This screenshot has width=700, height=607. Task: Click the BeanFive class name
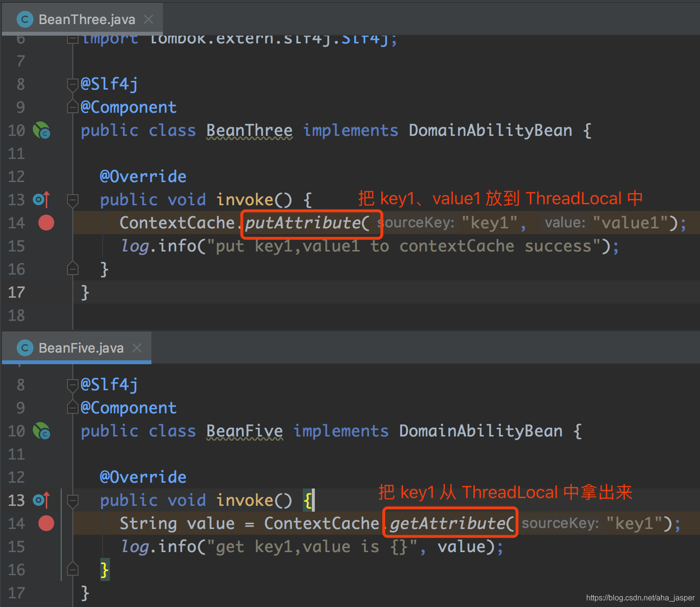[244, 431]
